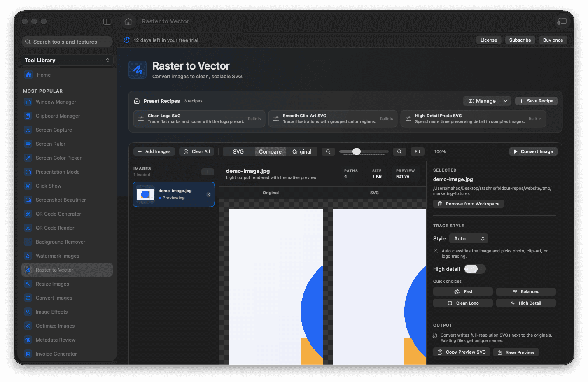
Task: Click the Fit zoom button
Action: click(x=418, y=152)
